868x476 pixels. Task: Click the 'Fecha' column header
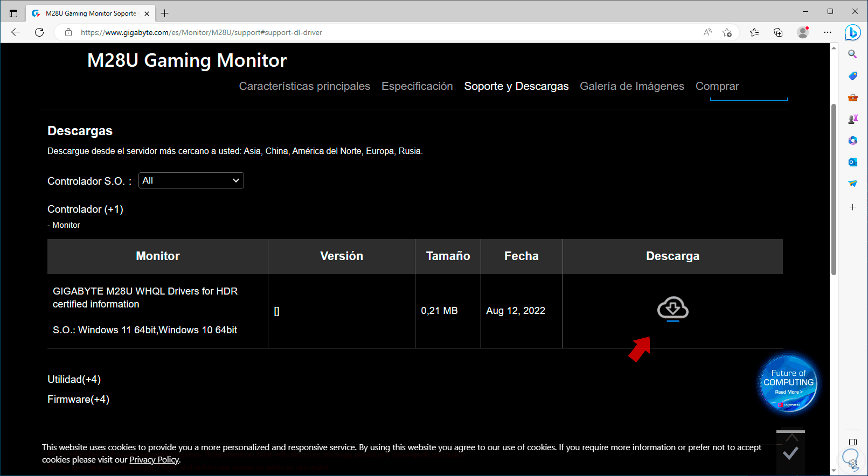[x=522, y=256]
